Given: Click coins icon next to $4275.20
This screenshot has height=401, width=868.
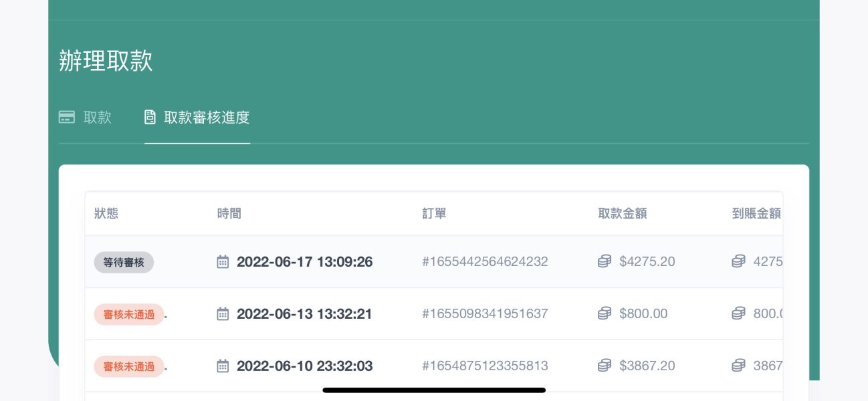Looking at the screenshot, I should (605, 262).
